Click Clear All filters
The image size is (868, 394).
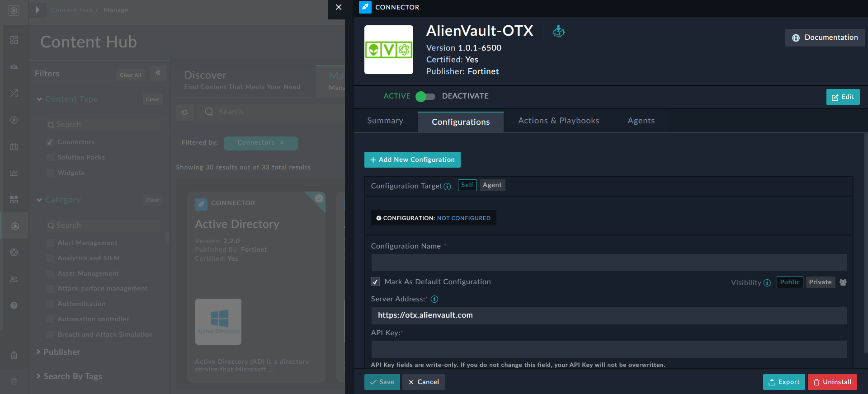pos(130,75)
